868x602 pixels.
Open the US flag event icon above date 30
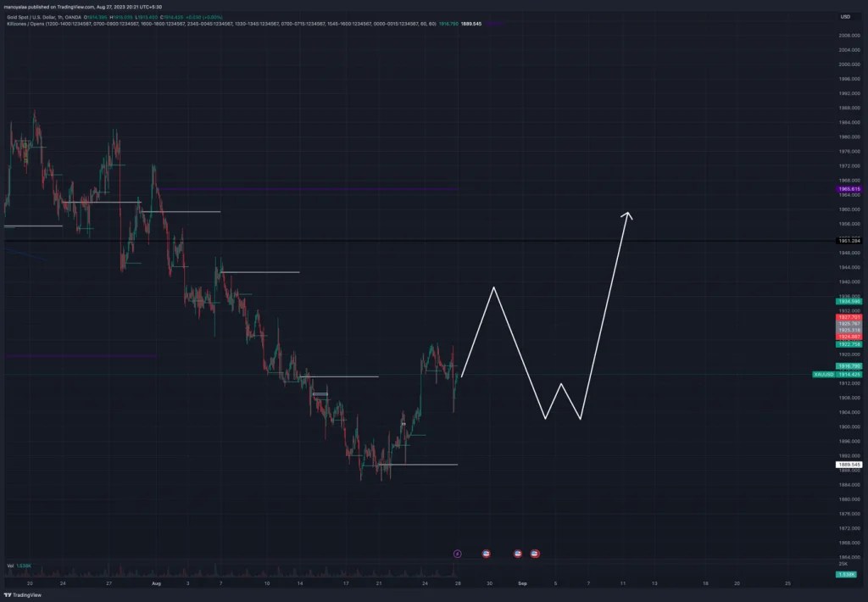click(x=486, y=554)
